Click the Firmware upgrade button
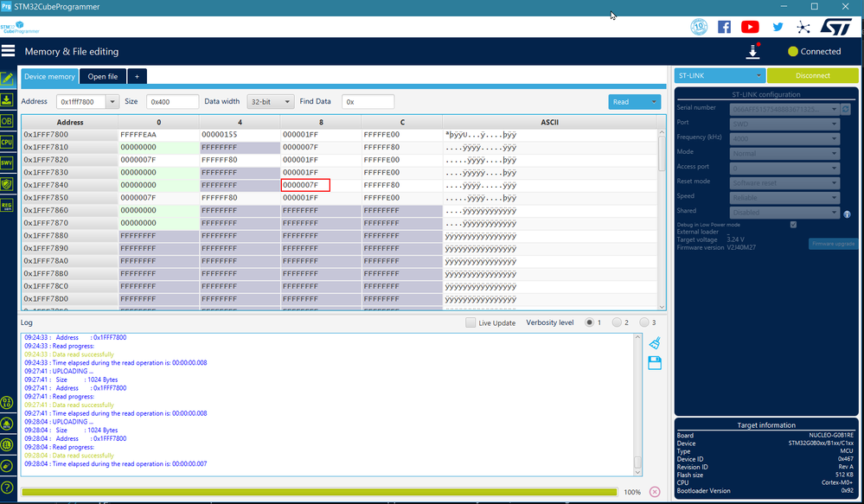This screenshot has width=864, height=504. click(833, 244)
